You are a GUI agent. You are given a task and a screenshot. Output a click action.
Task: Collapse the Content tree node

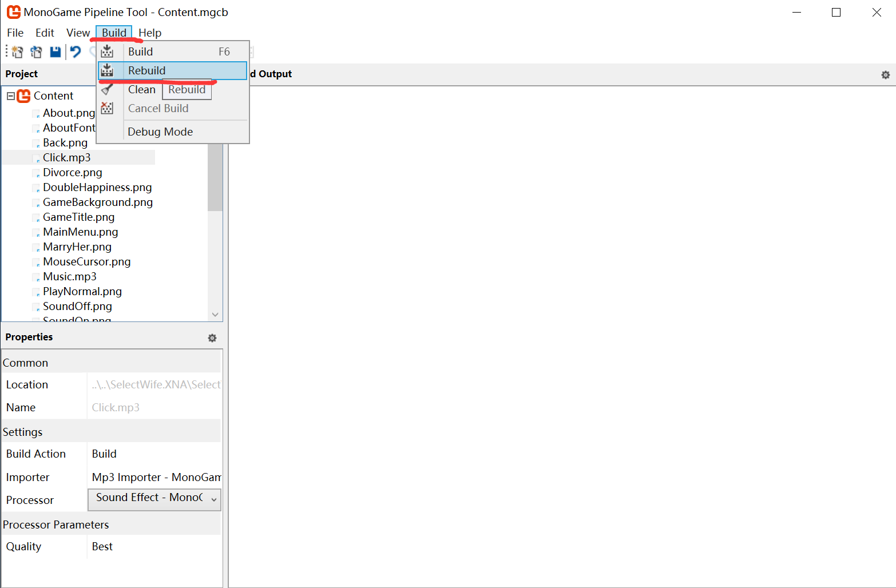pyautogui.click(x=10, y=96)
